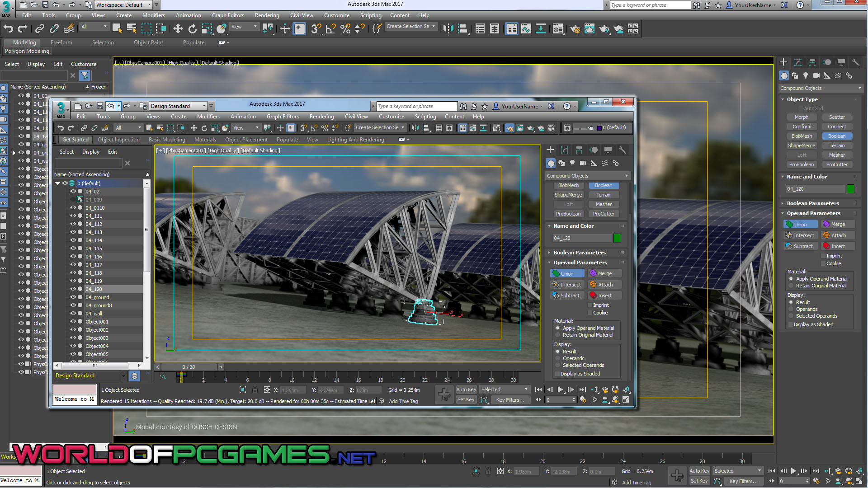
Task: Toggle visibility eye of 04_ground object
Action: [73, 297]
